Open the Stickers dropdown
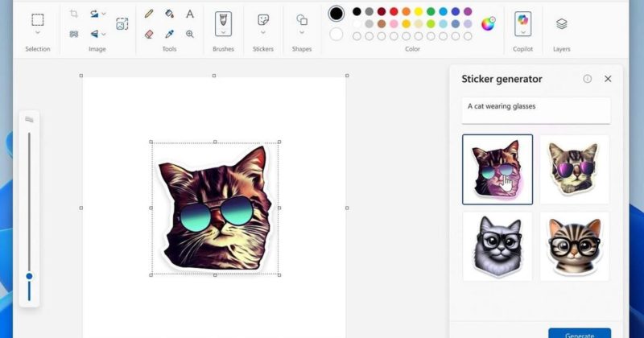This screenshot has height=338, width=644. tap(263, 34)
